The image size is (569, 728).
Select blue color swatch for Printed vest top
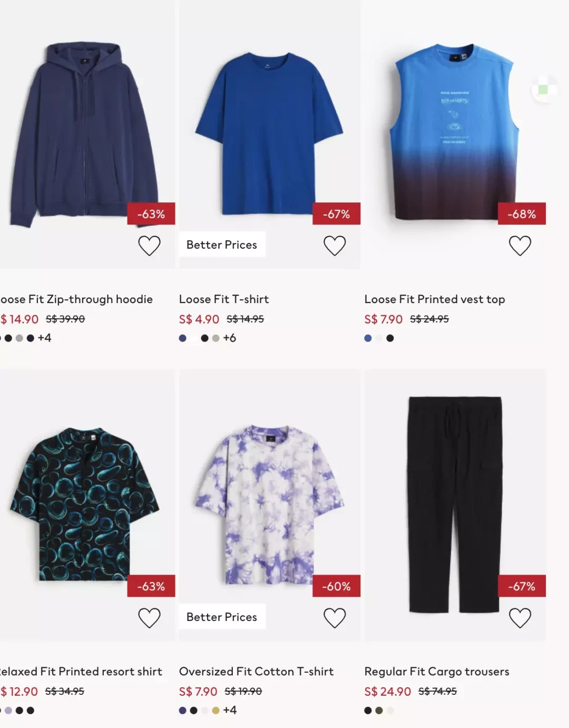point(368,338)
